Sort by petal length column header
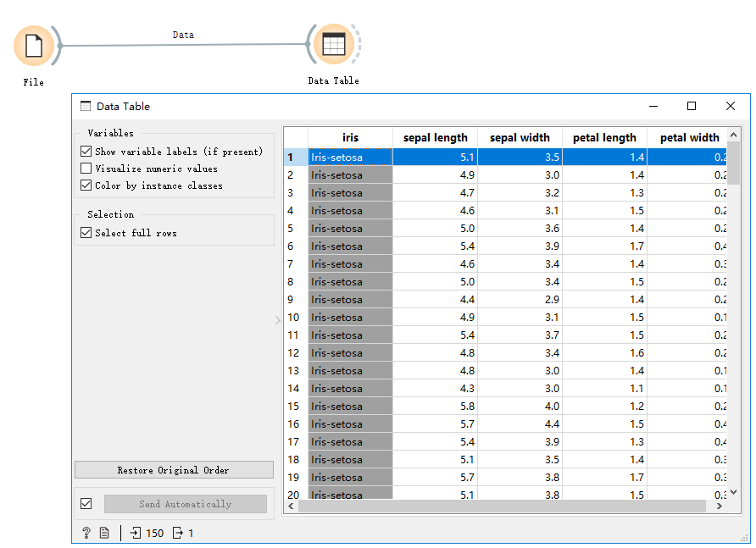This screenshot has width=756, height=548. coord(604,138)
